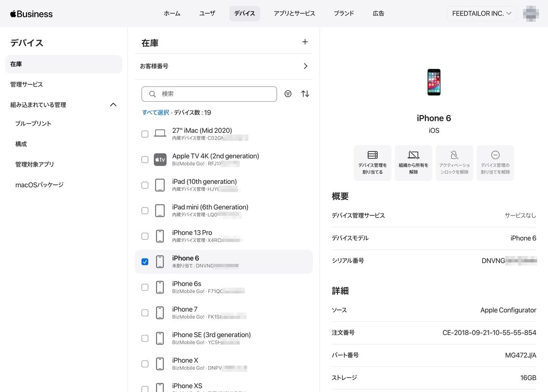Click the デバイス管理を割り当てる button
The image size is (548, 392).
click(373, 163)
